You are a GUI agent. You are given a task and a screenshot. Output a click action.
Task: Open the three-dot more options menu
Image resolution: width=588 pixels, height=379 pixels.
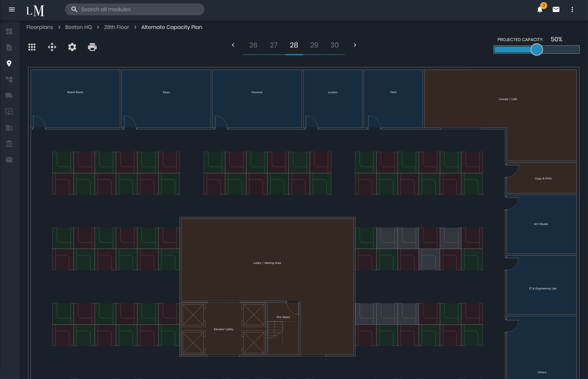pos(572,9)
